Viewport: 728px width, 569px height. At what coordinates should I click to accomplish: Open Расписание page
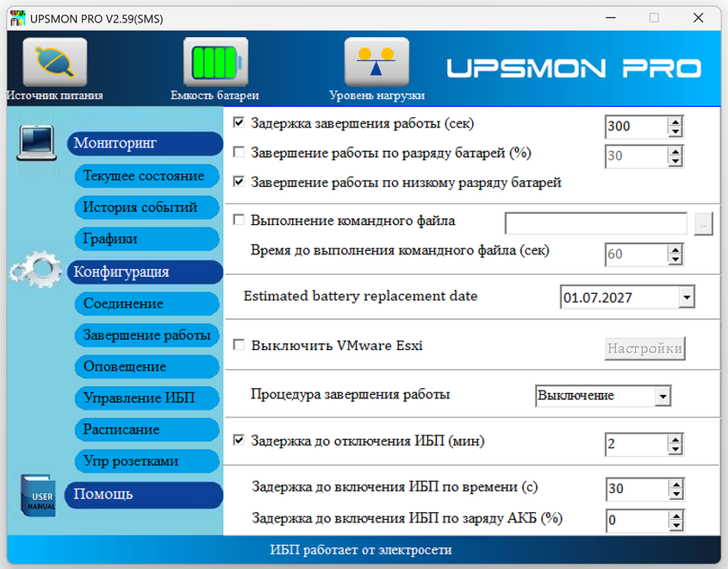click(x=146, y=429)
